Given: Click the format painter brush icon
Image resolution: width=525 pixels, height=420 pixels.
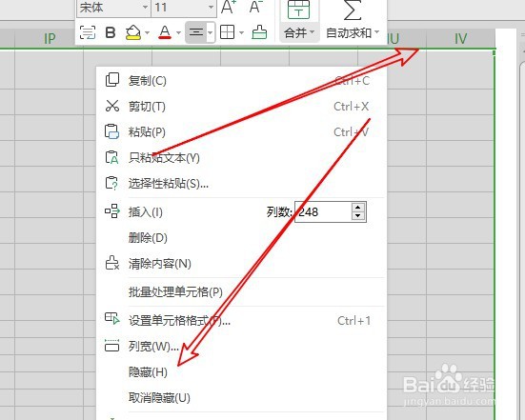Looking at the screenshot, I should coord(259,32).
